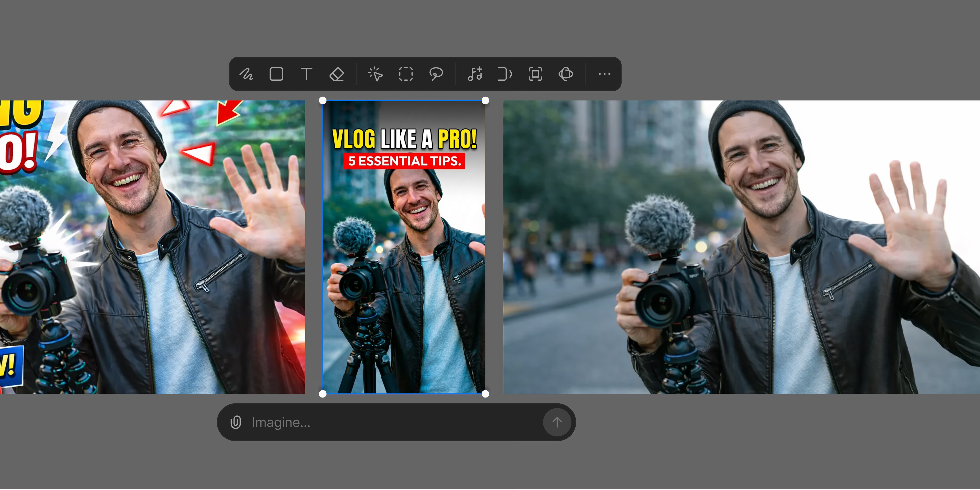This screenshot has height=490, width=980.
Task: Select the rectangle shape tool
Action: point(276,74)
